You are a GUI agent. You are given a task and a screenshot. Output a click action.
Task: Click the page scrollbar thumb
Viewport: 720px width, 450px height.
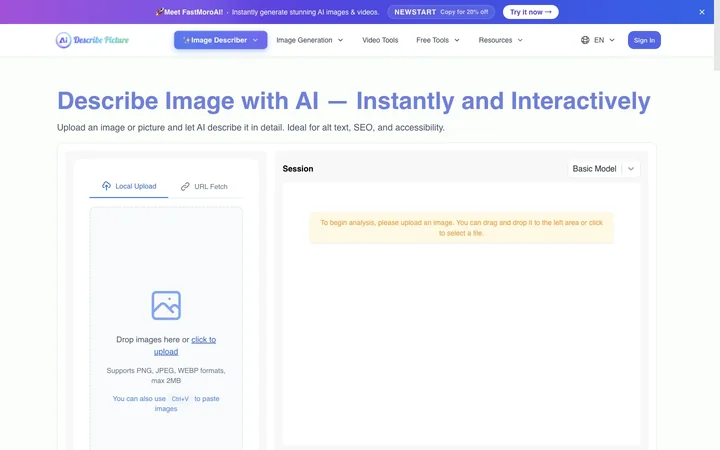click(x=717, y=35)
